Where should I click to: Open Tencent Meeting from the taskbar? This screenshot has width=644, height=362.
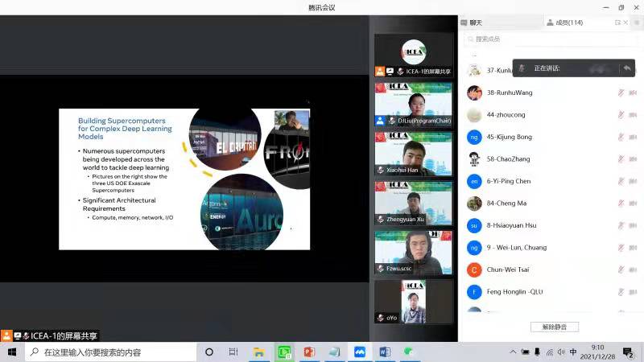pos(360,352)
